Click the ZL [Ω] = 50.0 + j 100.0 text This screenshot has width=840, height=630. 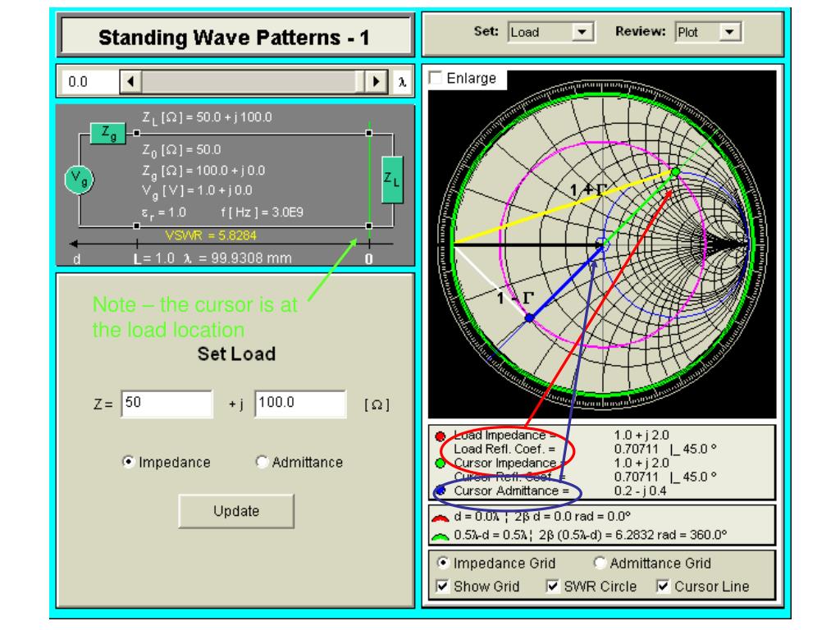[207, 118]
